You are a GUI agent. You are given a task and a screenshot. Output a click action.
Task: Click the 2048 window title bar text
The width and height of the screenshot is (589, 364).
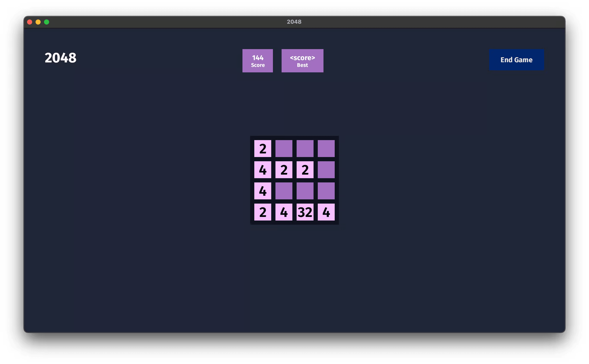click(294, 22)
